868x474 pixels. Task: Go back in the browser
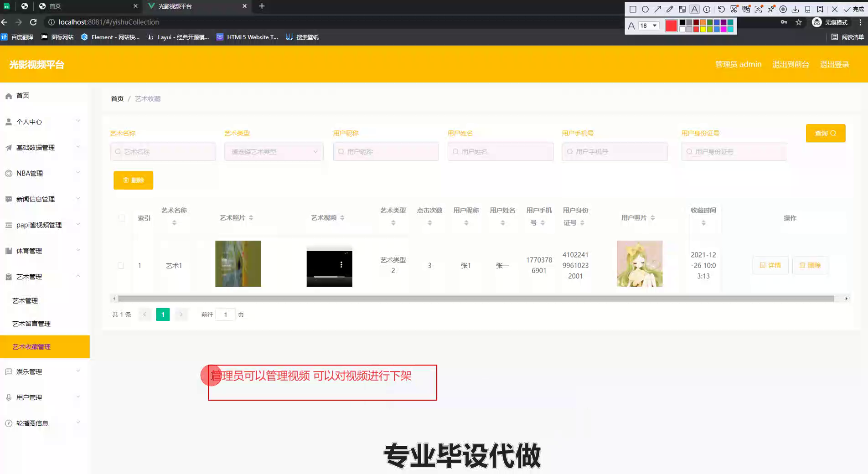point(5,22)
